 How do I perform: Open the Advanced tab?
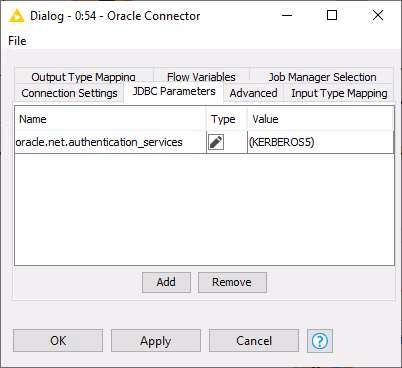click(253, 93)
